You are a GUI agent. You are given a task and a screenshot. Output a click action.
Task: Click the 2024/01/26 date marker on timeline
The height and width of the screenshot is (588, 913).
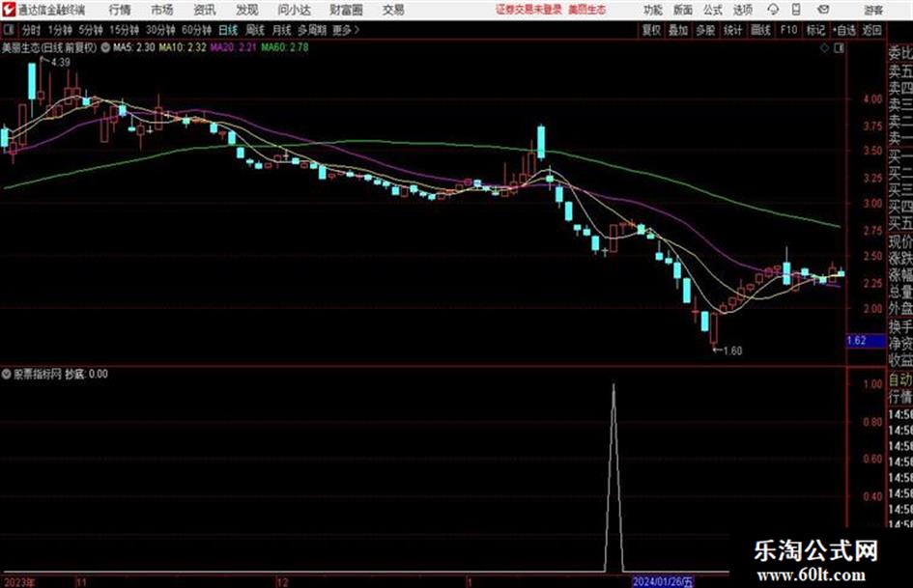pyautogui.click(x=663, y=581)
